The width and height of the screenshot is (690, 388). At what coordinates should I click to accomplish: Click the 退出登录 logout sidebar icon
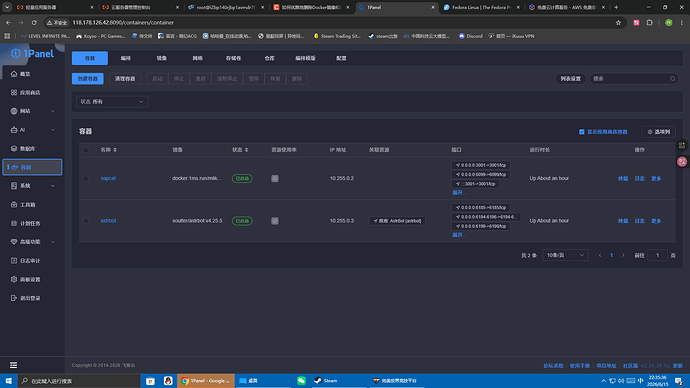tap(14, 298)
